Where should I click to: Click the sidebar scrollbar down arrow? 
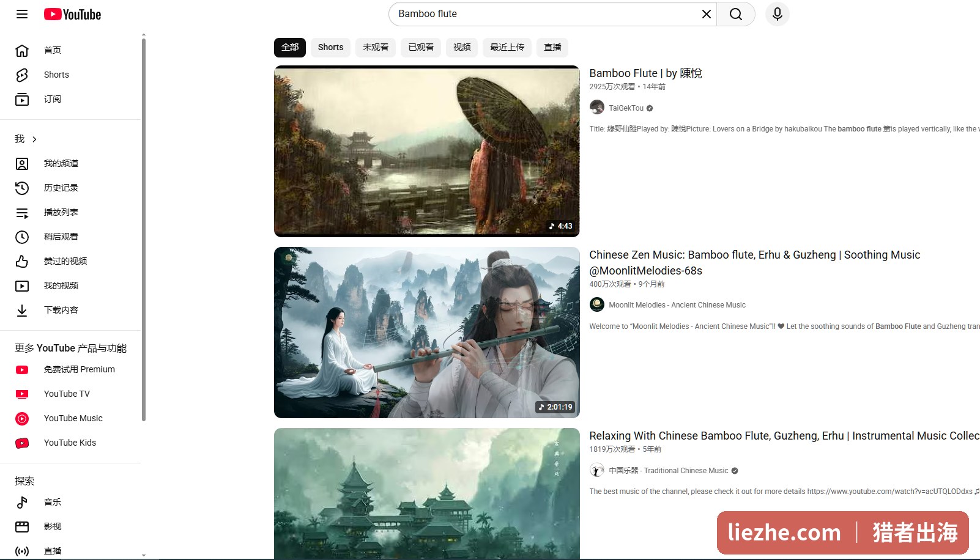pyautogui.click(x=144, y=555)
